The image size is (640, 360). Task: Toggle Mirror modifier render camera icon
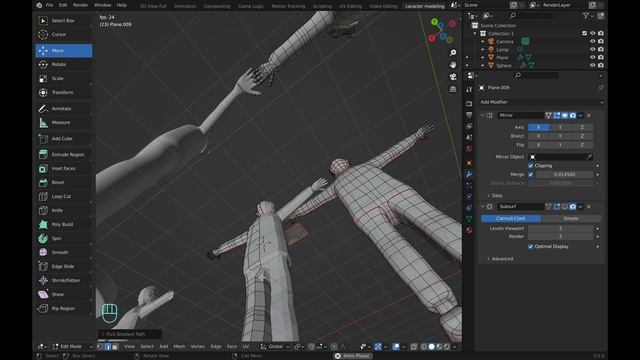(573, 116)
